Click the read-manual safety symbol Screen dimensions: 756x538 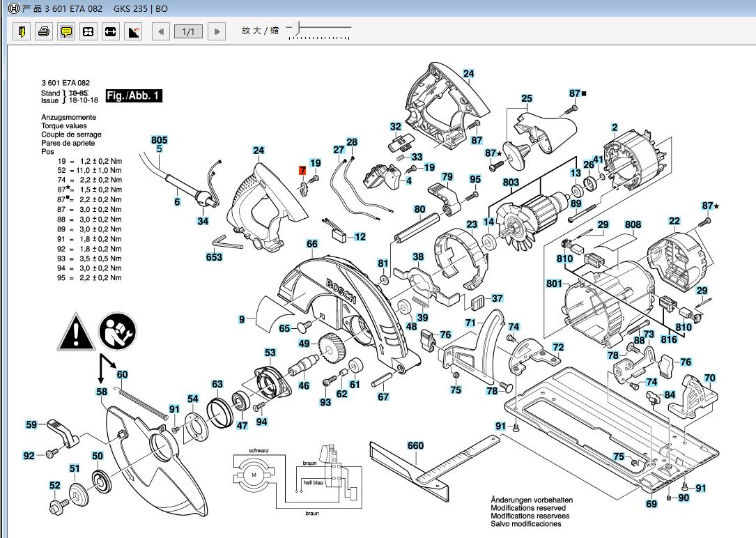pos(118,331)
